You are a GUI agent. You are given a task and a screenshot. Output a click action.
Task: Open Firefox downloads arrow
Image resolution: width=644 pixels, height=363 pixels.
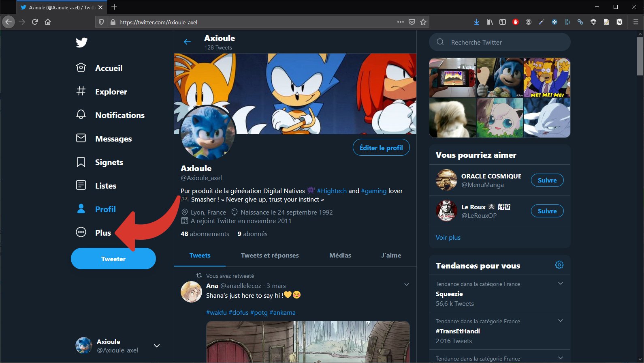(x=477, y=22)
